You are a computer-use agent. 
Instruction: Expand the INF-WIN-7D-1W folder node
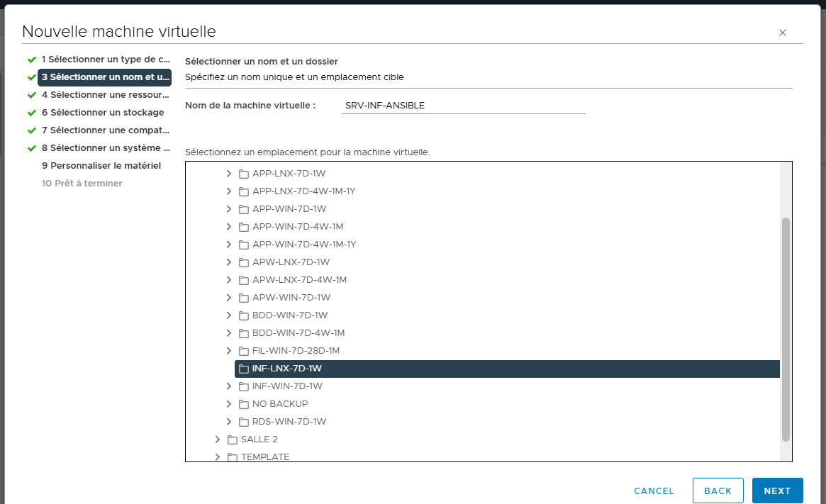(229, 386)
